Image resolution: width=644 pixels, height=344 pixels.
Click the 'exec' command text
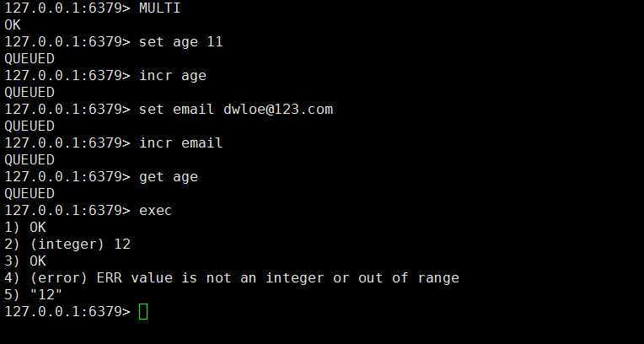pos(156,211)
